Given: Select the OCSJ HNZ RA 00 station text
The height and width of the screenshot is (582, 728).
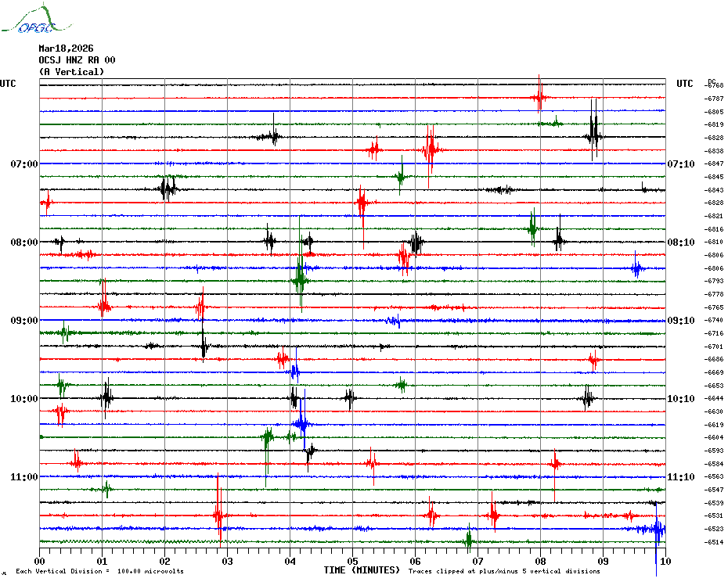Looking at the screenshot, I should click(x=77, y=60).
